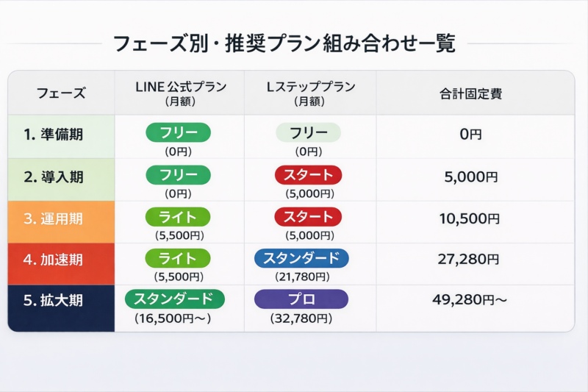Select the blue スタンダード badge
Viewport: 588px width, 392px height.
coord(301,259)
